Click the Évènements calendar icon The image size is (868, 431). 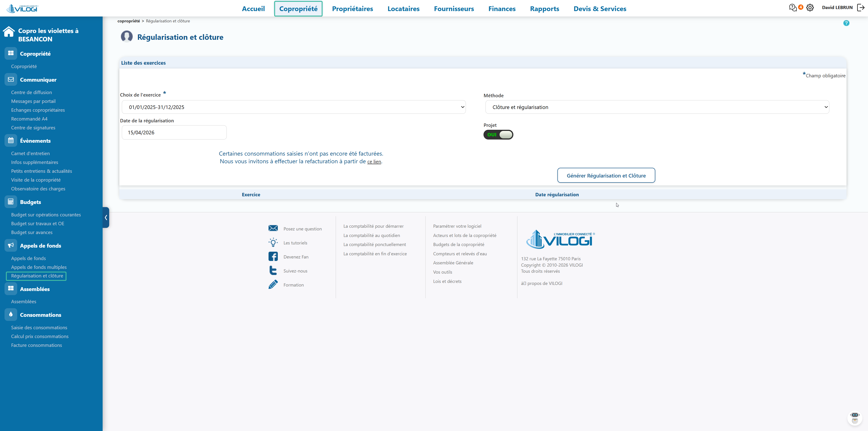11,140
